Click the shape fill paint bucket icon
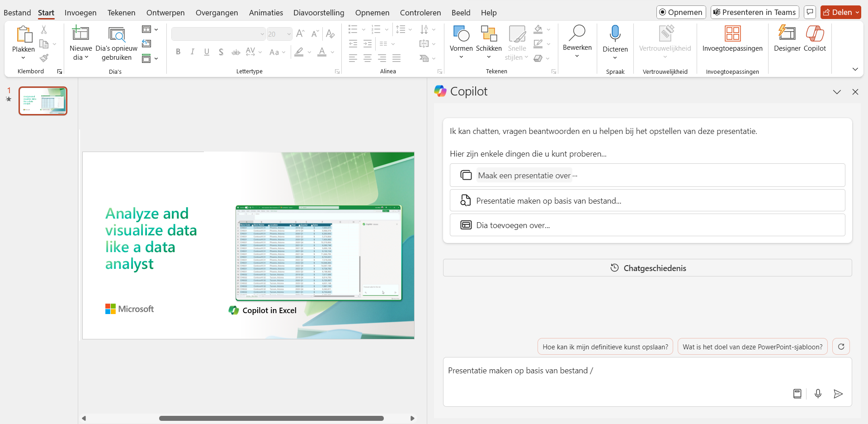The width and height of the screenshot is (868, 424). click(x=538, y=30)
